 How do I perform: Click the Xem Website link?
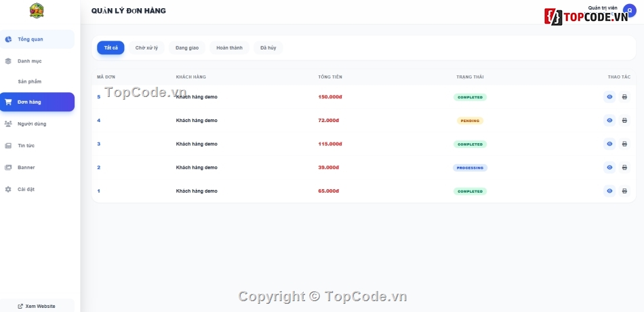click(x=37, y=307)
